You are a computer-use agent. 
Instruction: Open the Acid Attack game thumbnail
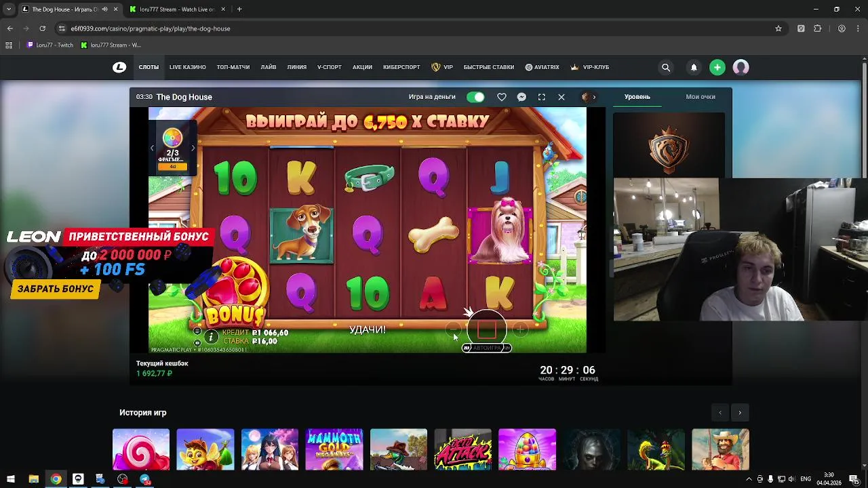[x=462, y=449]
